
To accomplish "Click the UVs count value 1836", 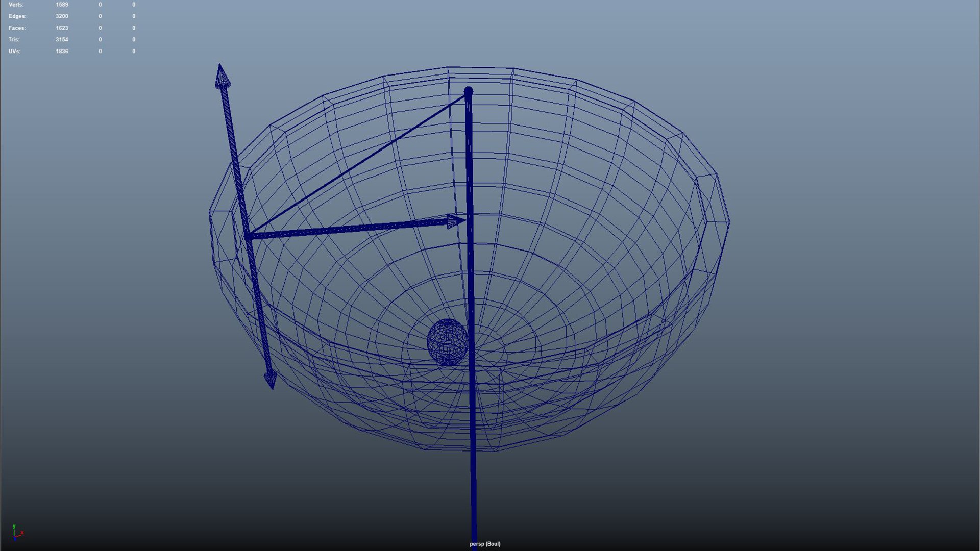I will tap(62, 52).
